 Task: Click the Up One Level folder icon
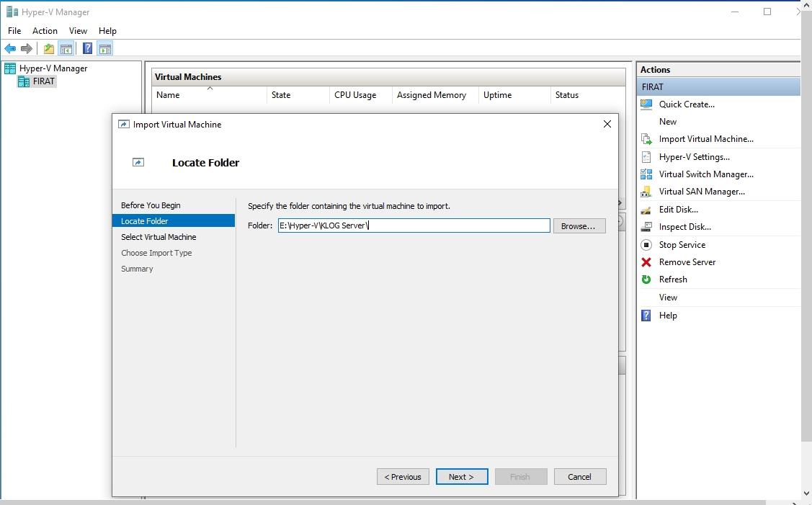click(49, 49)
